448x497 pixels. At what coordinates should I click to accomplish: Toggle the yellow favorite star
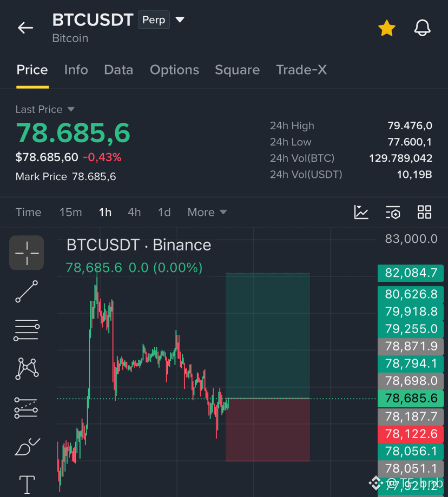tap(387, 28)
